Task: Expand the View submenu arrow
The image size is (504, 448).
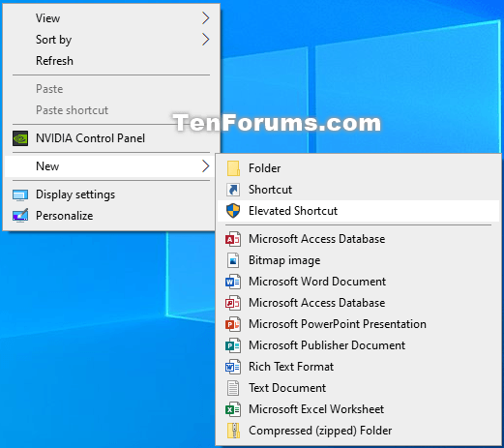Action: [x=205, y=18]
